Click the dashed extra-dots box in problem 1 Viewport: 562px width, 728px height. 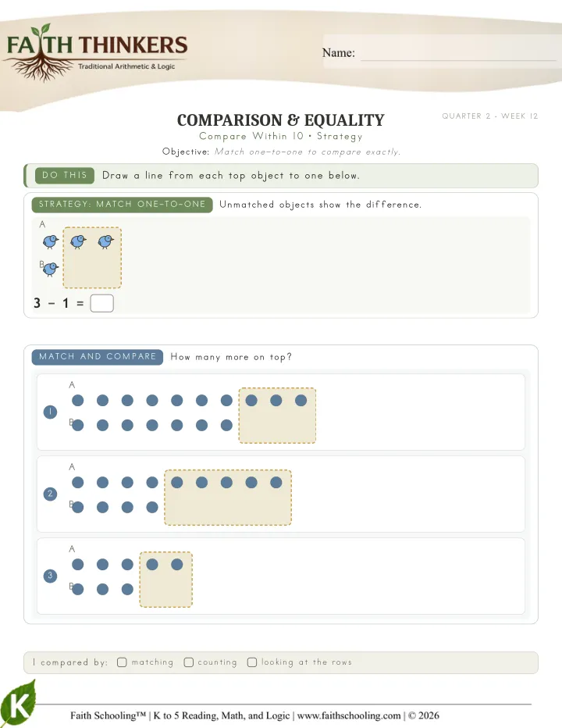(278, 416)
